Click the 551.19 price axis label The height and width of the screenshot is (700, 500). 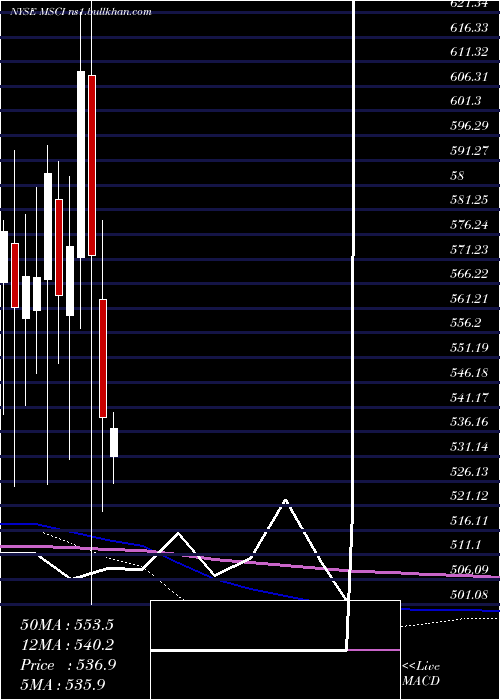[469, 348]
